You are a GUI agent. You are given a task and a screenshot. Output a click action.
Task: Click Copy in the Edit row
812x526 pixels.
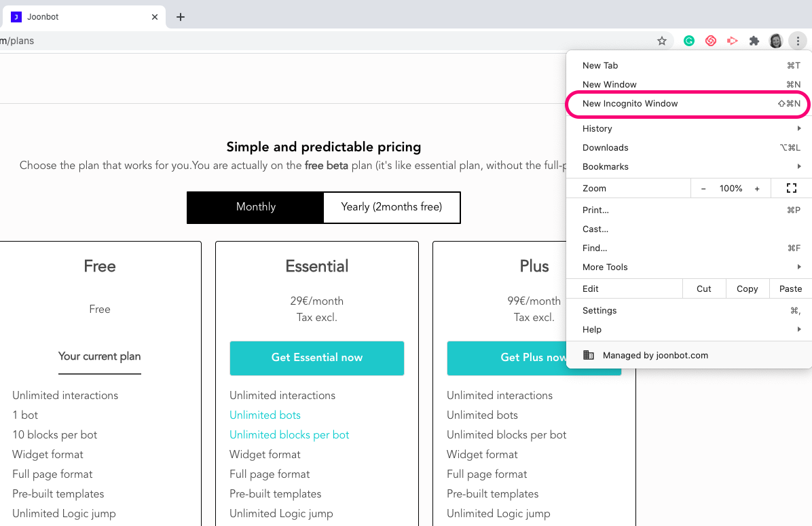point(748,289)
